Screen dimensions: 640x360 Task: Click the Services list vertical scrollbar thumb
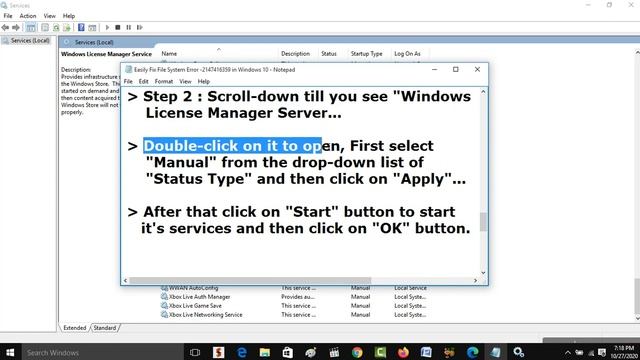[637, 296]
